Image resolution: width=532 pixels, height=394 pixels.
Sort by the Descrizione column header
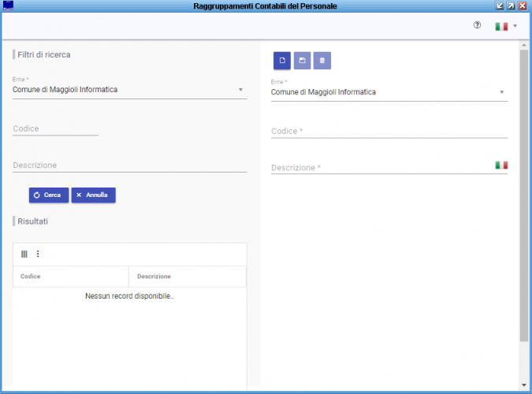point(188,277)
